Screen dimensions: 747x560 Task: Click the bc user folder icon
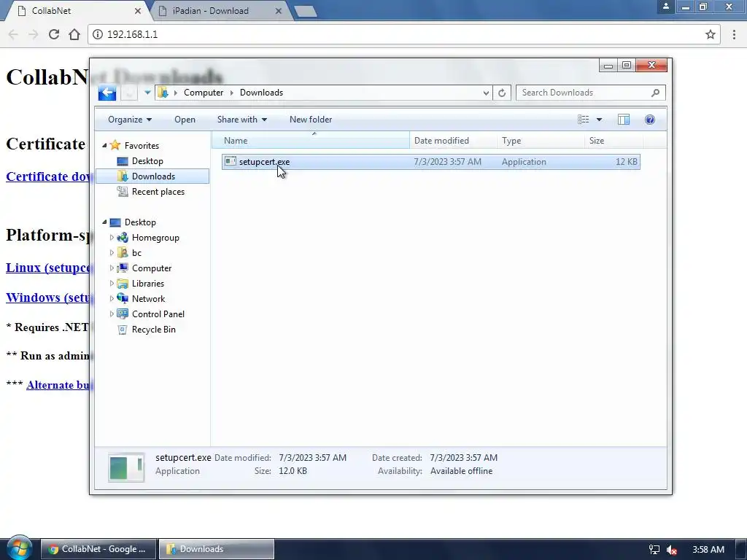(123, 252)
